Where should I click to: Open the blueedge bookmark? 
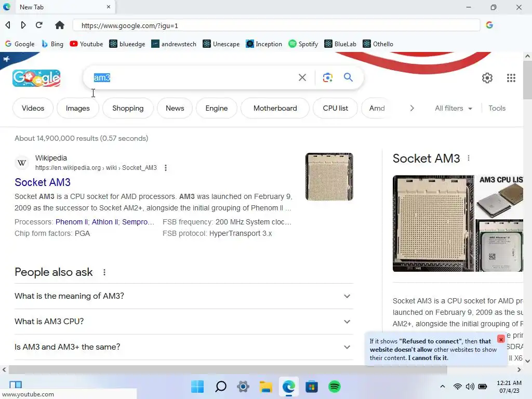[x=127, y=44]
